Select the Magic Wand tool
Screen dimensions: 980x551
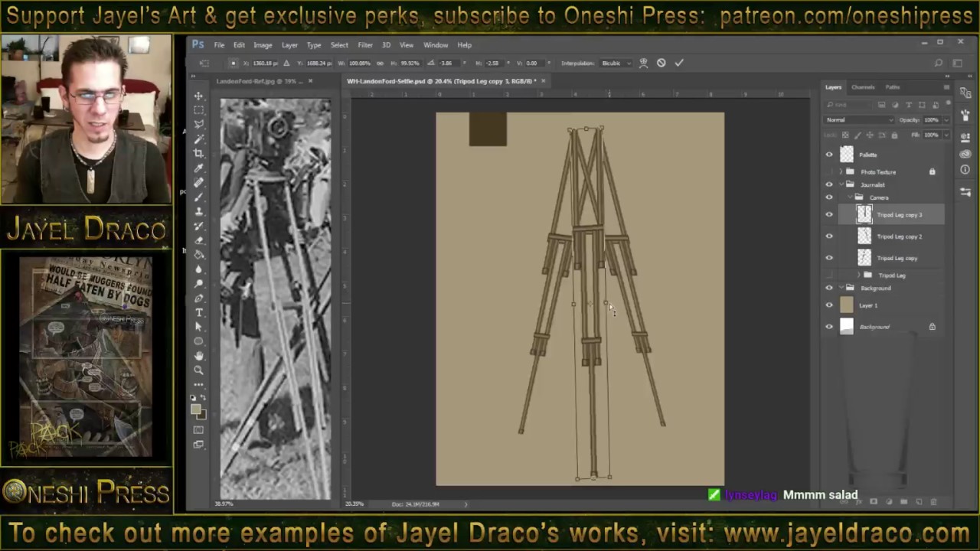coord(198,139)
